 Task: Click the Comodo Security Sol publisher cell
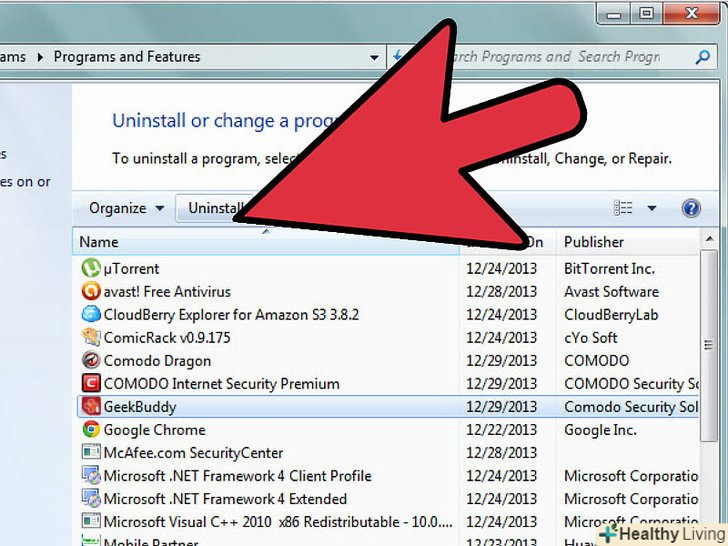point(631,407)
